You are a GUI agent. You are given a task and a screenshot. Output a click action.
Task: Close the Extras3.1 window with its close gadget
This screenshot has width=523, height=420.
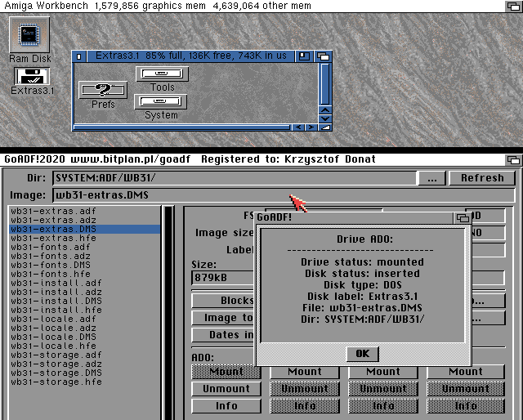point(79,56)
